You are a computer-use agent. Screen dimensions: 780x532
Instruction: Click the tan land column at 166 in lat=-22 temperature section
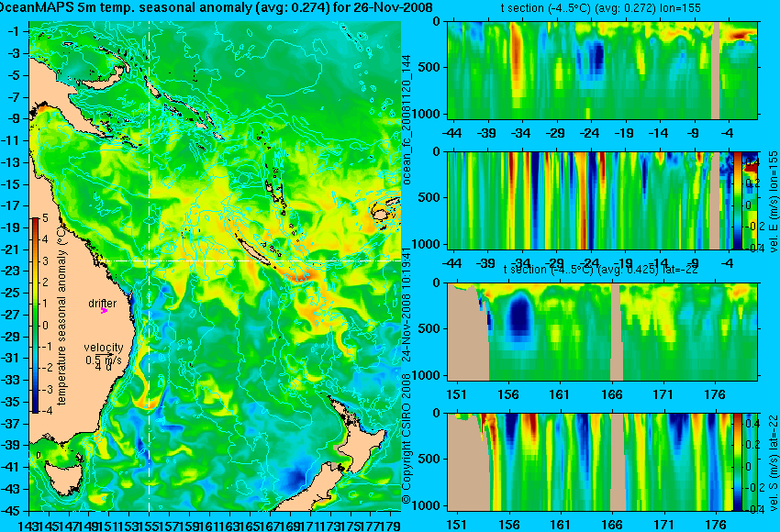[617, 332]
